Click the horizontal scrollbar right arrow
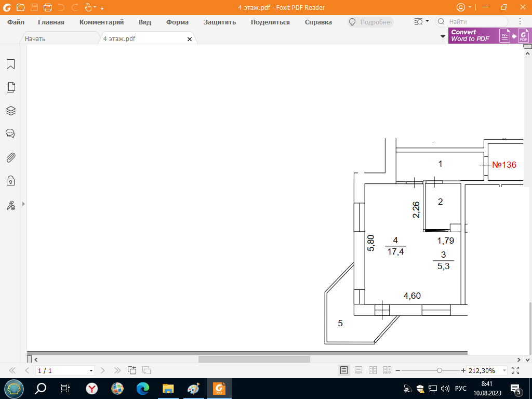 click(x=519, y=360)
